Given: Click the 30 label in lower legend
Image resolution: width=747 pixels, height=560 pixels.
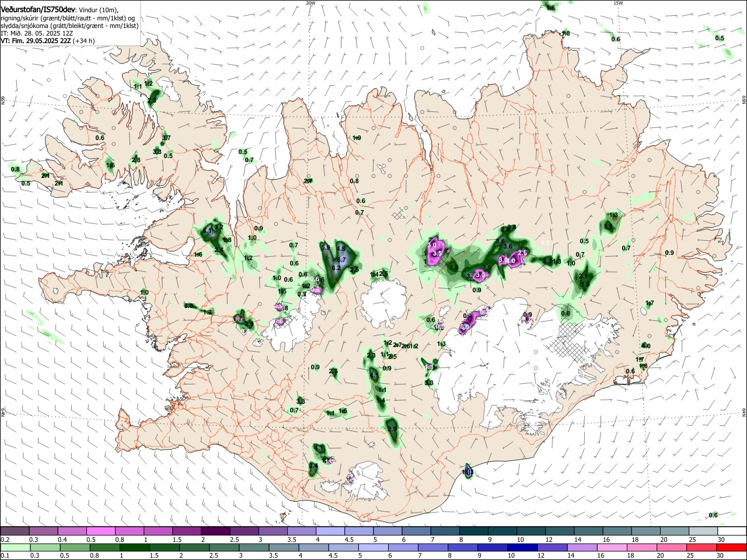Looking at the screenshot, I should 720,555.
